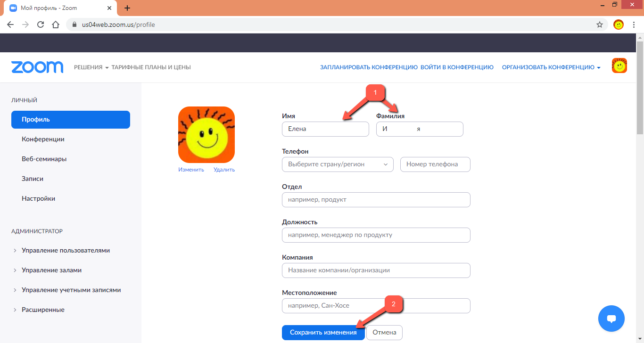Bookmark this page with star icon
Screen dimensions: 644x343
pyautogui.click(x=600, y=24)
